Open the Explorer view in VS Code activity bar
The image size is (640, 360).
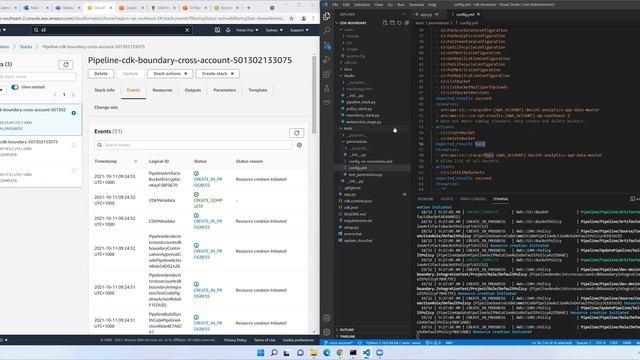coord(327,16)
